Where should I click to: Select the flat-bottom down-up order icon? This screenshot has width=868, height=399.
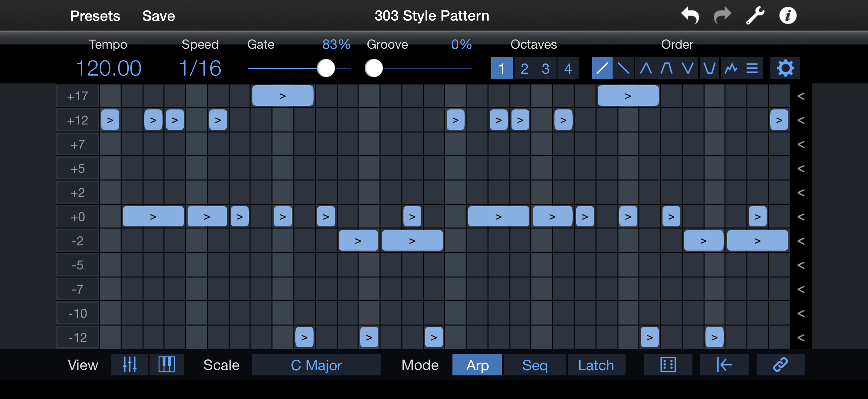pos(709,68)
